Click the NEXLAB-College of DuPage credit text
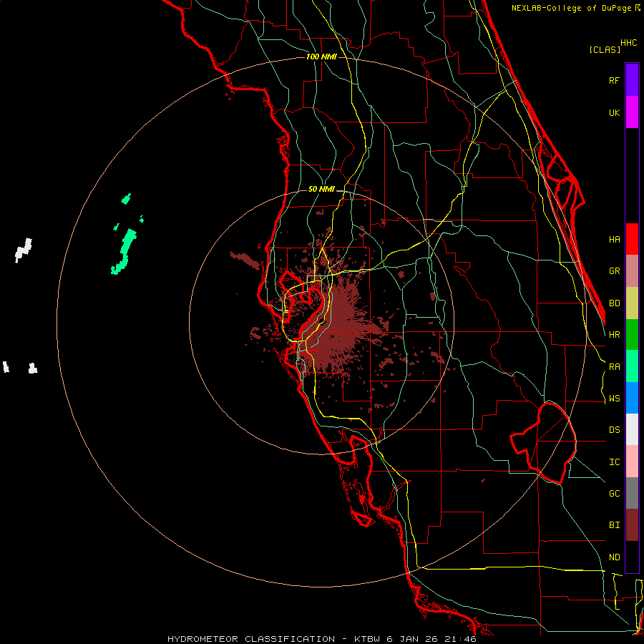 pos(575,8)
